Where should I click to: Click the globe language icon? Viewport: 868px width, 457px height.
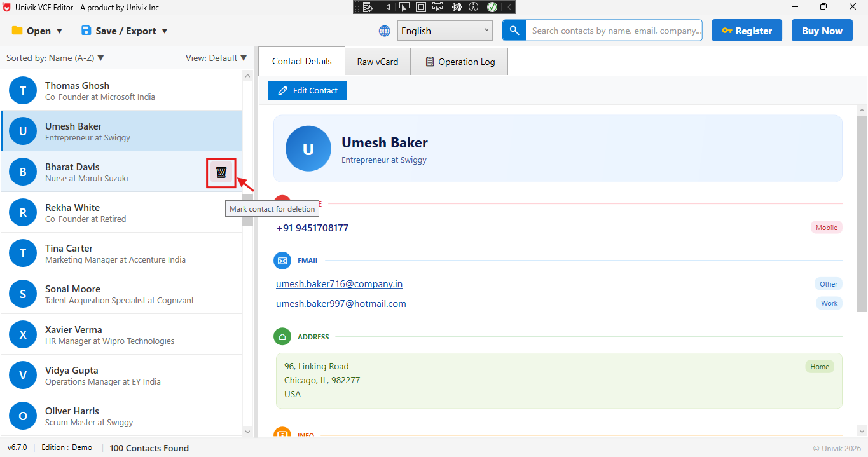[x=385, y=31]
